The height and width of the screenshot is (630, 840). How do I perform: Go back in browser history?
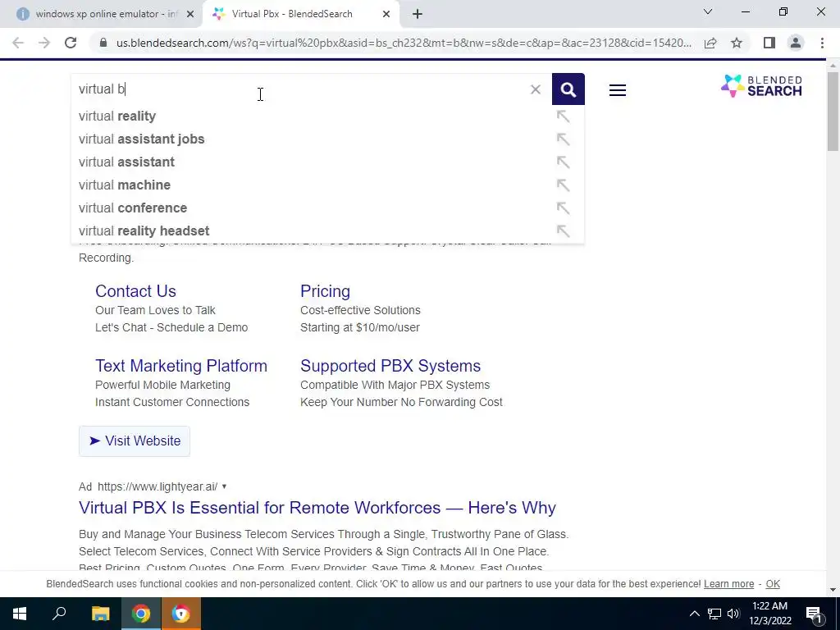pos(18,43)
